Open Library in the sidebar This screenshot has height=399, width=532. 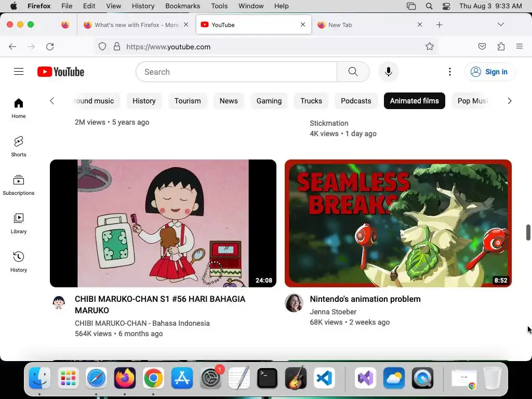19,223
